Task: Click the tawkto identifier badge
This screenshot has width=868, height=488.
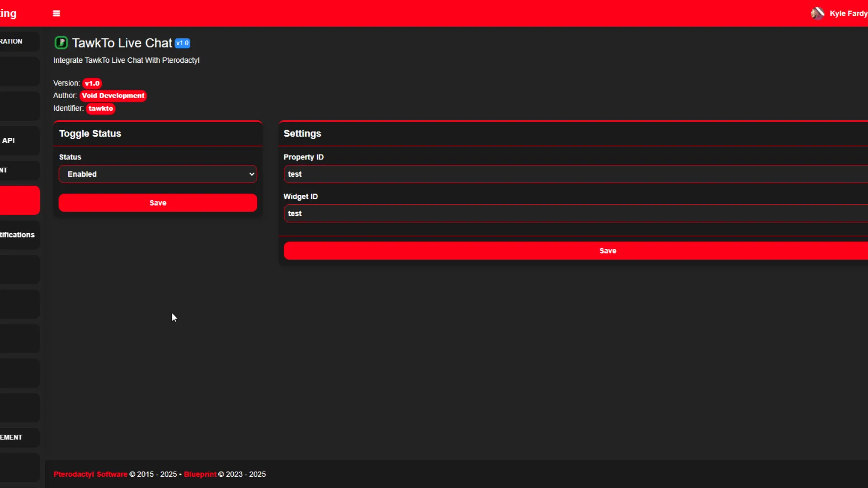Action: [101, 108]
